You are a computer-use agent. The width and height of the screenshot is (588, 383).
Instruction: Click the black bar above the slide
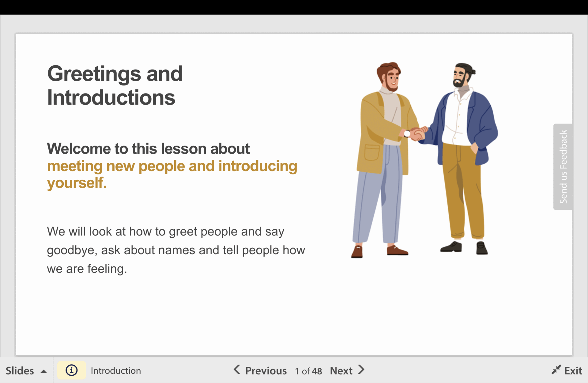294,7
